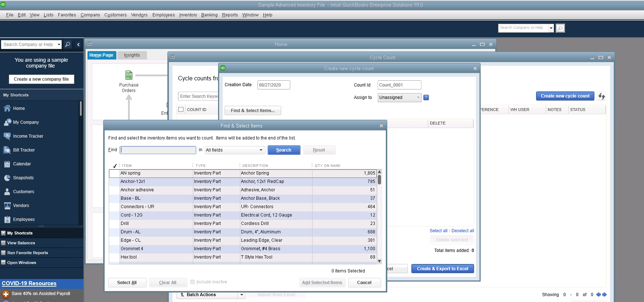Open the Inventory menu

(x=188, y=15)
